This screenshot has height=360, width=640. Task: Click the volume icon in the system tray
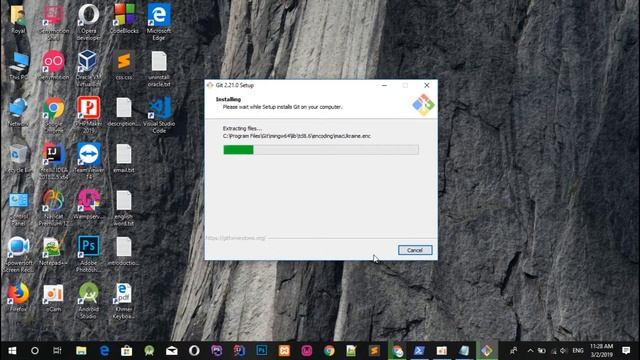tap(564, 351)
